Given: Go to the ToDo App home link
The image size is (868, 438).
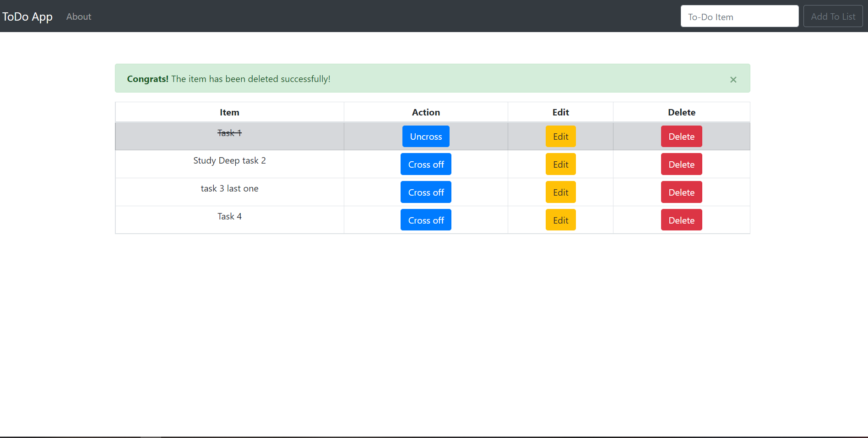Looking at the screenshot, I should click(27, 16).
